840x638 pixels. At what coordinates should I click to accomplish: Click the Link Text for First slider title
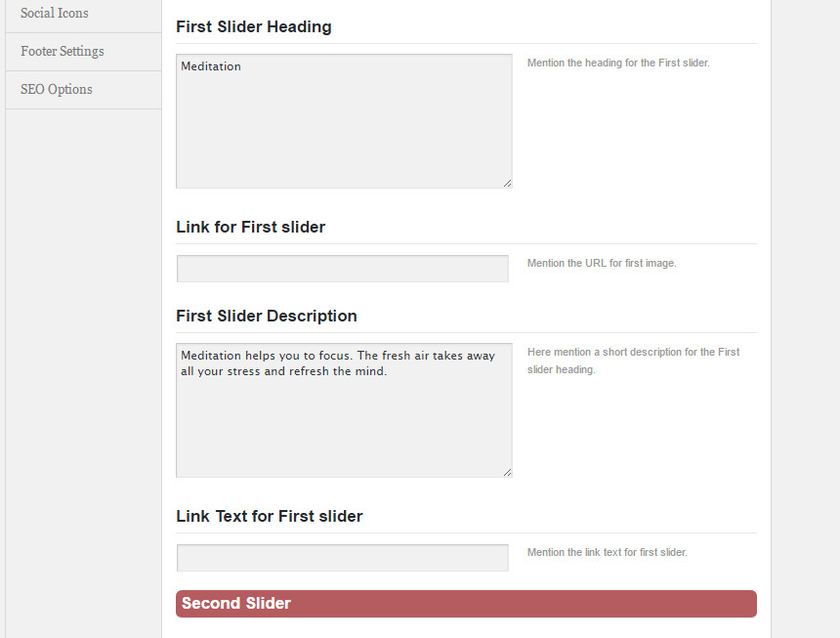[269, 517]
